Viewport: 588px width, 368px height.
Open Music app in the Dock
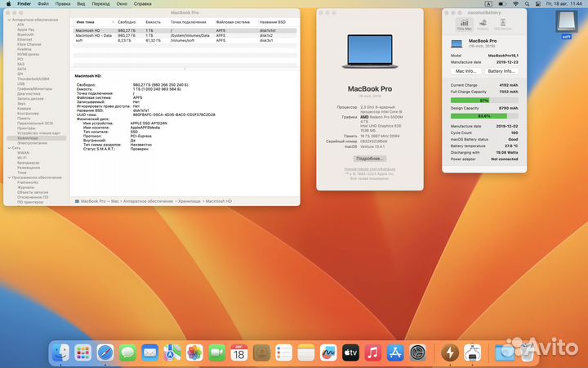point(372,353)
